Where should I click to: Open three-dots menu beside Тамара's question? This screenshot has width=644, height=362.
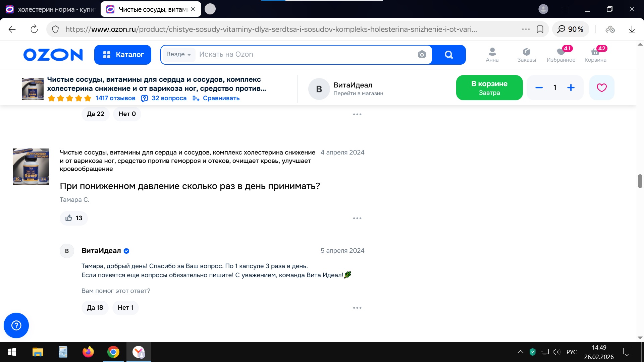tap(357, 218)
